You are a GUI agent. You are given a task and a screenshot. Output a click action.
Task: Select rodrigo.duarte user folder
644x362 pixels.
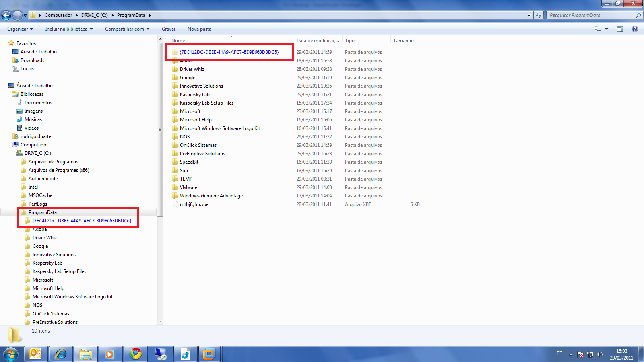(36, 136)
